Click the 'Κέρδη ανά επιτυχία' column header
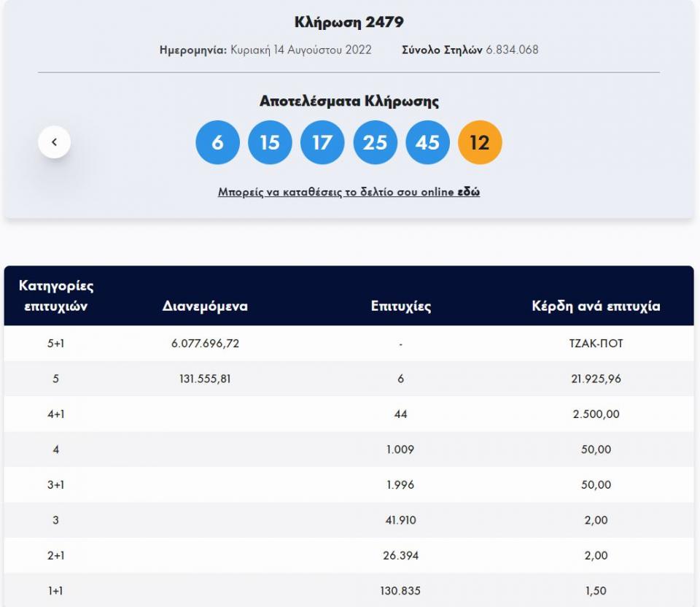Screen dimensions: 700x607 (596, 306)
